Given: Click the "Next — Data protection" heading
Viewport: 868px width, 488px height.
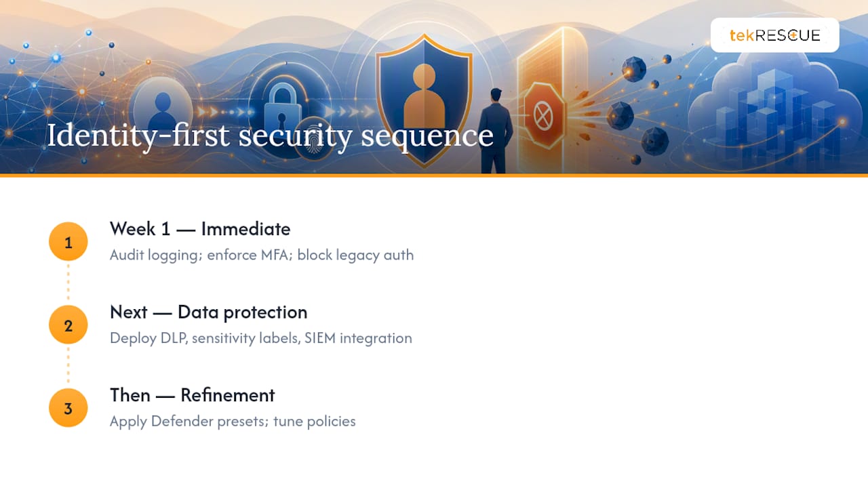Looking at the screenshot, I should coord(209,312).
